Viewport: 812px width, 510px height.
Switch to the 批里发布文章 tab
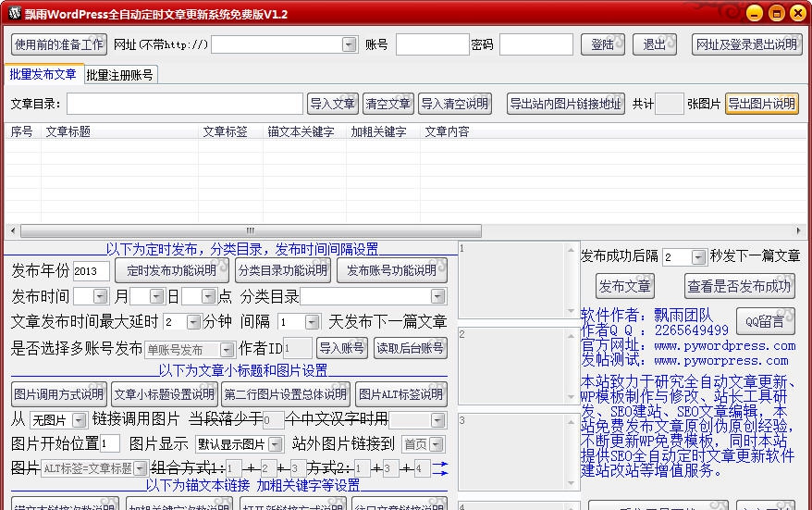click(43, 74)
